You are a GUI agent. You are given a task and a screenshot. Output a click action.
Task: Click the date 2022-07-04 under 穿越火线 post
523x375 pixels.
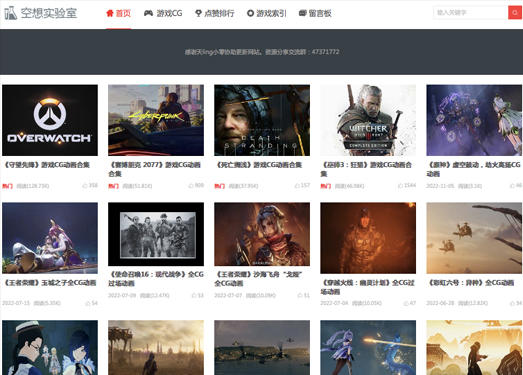coord(334,303)
